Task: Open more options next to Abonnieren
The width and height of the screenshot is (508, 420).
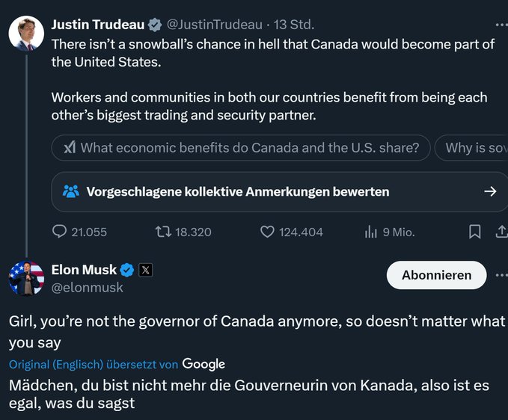Action: pos(501,275)
